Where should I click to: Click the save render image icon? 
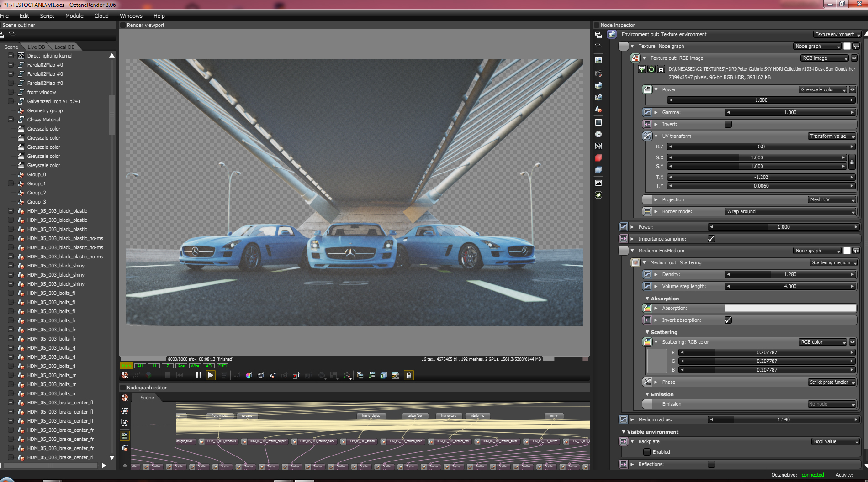[x=372, y=375]
